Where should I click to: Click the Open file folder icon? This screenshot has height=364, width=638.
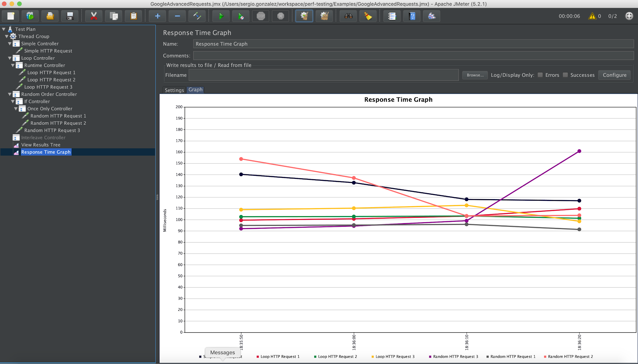click(x=50, y=16)
